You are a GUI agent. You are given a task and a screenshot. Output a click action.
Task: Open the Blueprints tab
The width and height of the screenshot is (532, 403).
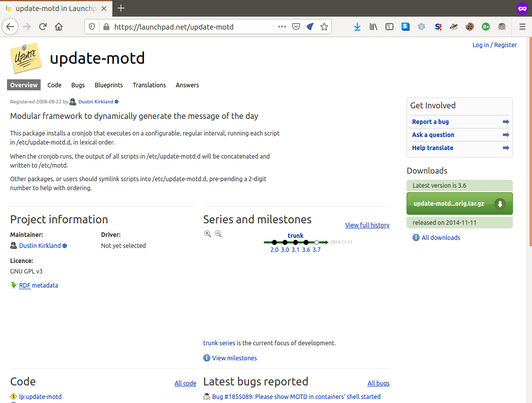click(x=108, y=85)
